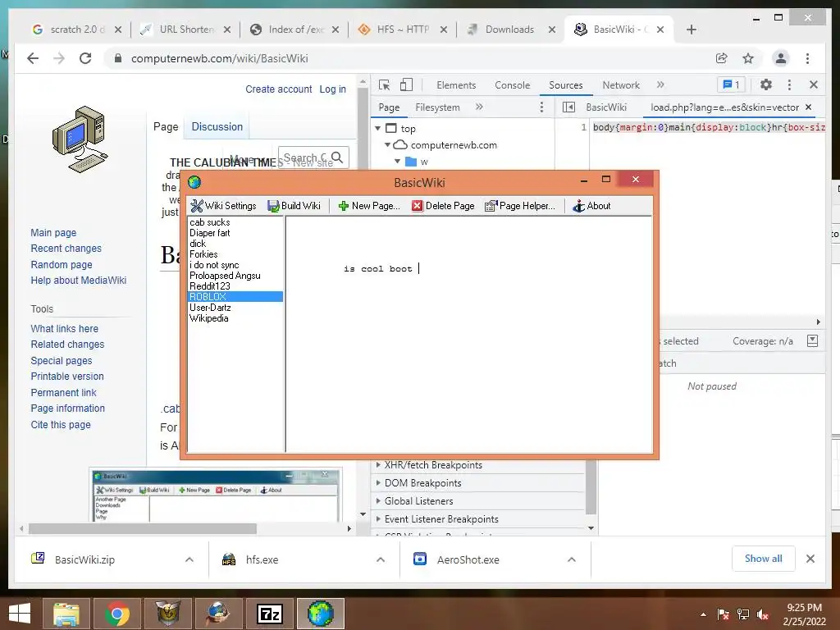Open About in BasicWiki toolbar
The image size is (840, 630).
click(592, 206)
